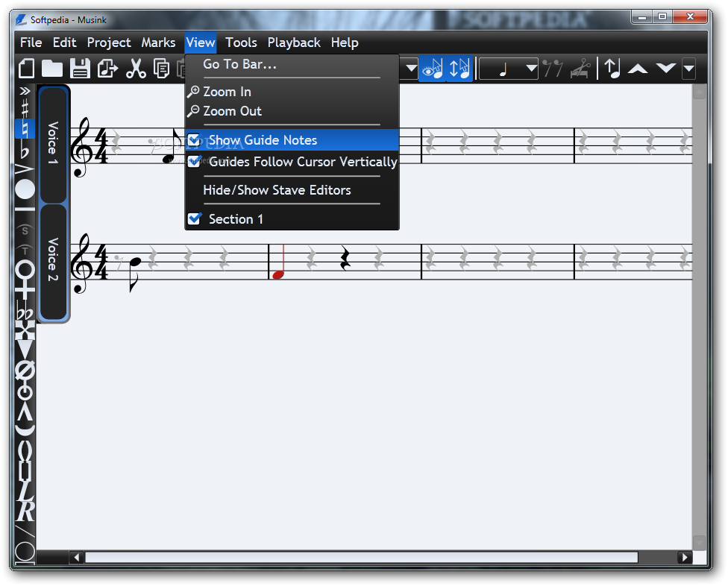The height and width of the screenshot is (586, 728).
Task: Select the diagonal slash mark tool
Action: tap(25, 532)
